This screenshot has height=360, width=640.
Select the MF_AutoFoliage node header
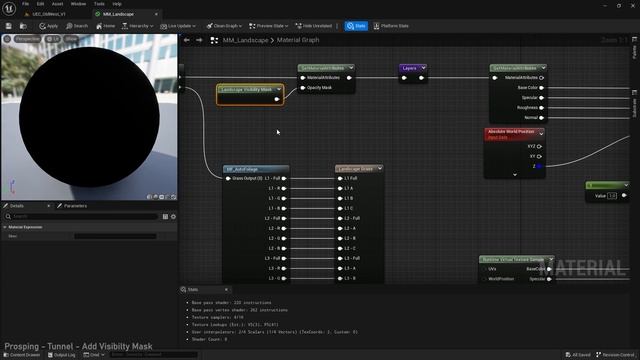[256, 169]
